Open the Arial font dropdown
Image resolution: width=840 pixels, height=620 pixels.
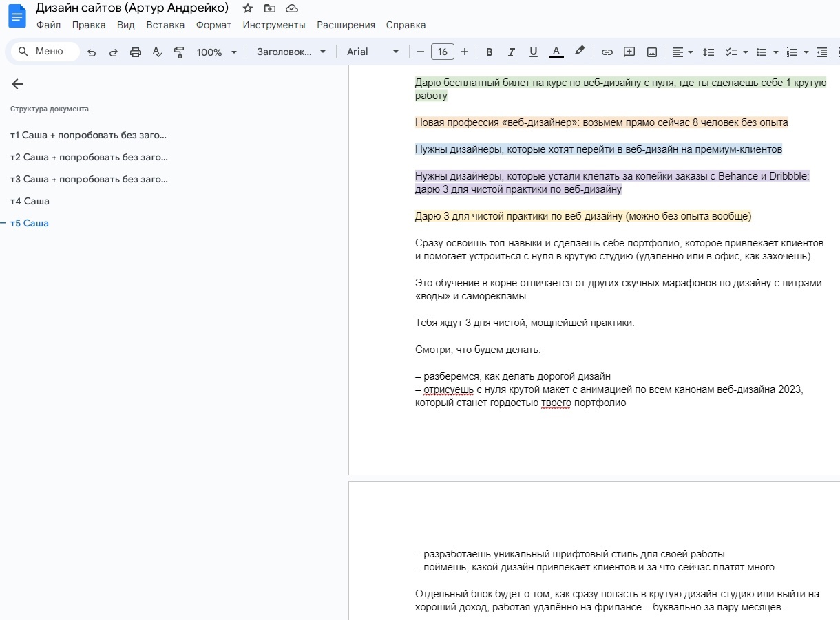click(x=372, y=52)
